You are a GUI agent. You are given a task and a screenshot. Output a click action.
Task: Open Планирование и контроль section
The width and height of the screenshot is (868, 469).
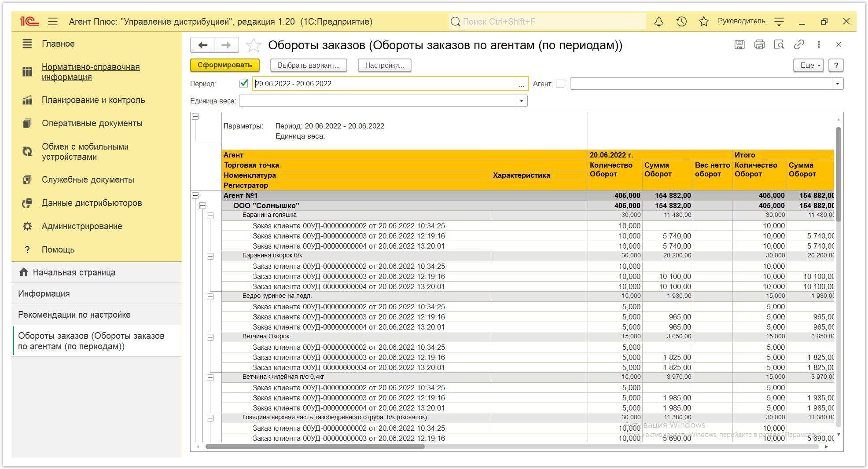(93, 100)
